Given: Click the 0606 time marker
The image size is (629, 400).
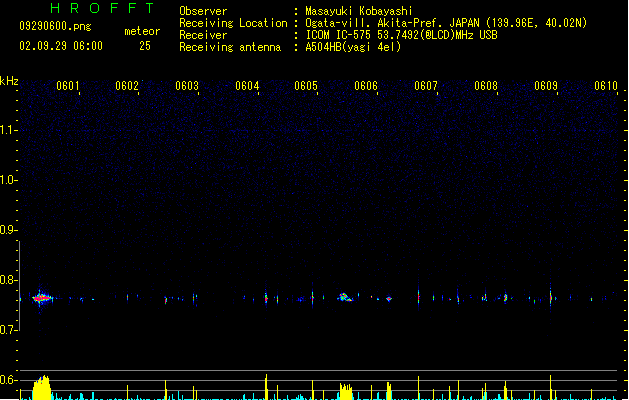Looking at the screenshot, I should point(366,86).
